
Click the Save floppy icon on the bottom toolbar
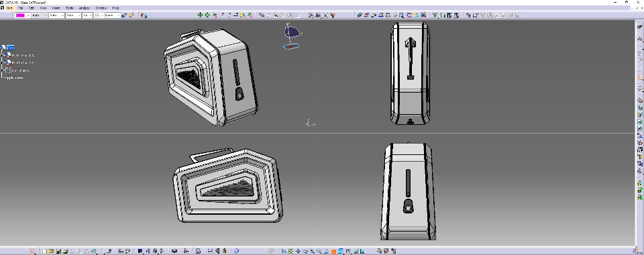coord(58,251)
